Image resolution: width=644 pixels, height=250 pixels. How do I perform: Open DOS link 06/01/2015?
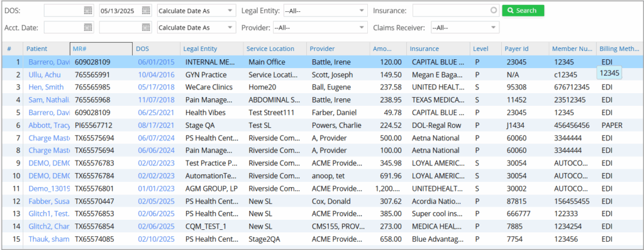(x=156, y=62)
